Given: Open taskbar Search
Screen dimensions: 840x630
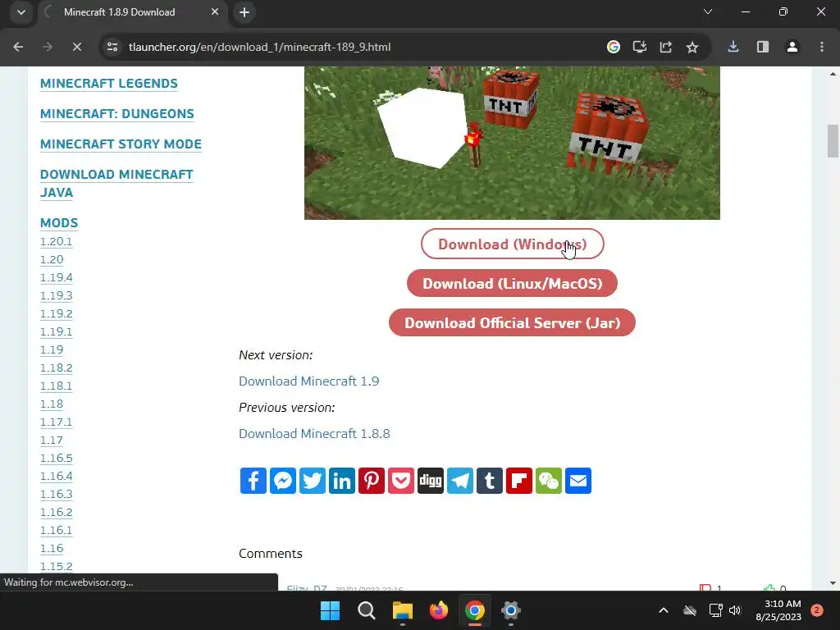Looking at the screenshot, I should [367, 610].
